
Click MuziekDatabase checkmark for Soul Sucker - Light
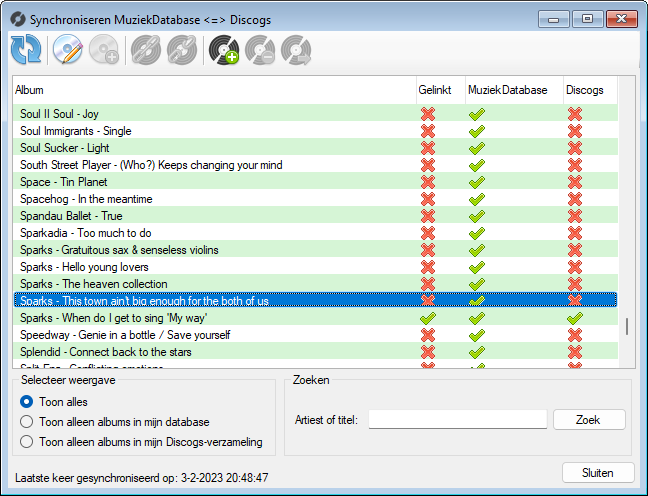(x=476, y=148)
